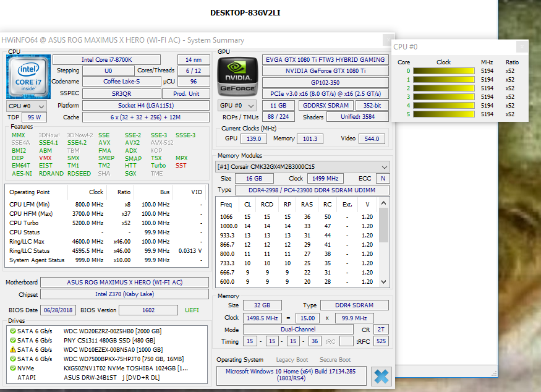Click the green UEFI label
This screenshot has width=541, height=392.
tap(192, 310)
